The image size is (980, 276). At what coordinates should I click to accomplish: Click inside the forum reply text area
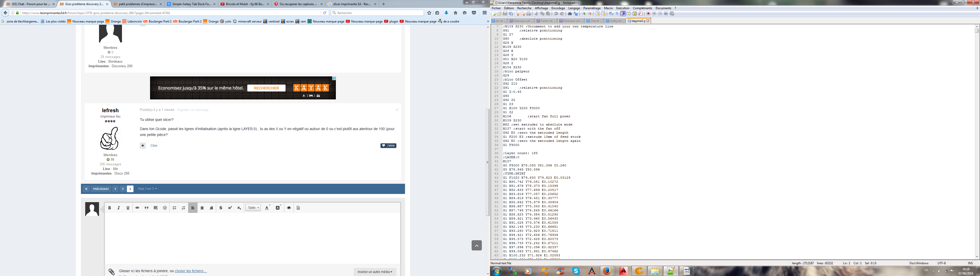tap(253, 238)
